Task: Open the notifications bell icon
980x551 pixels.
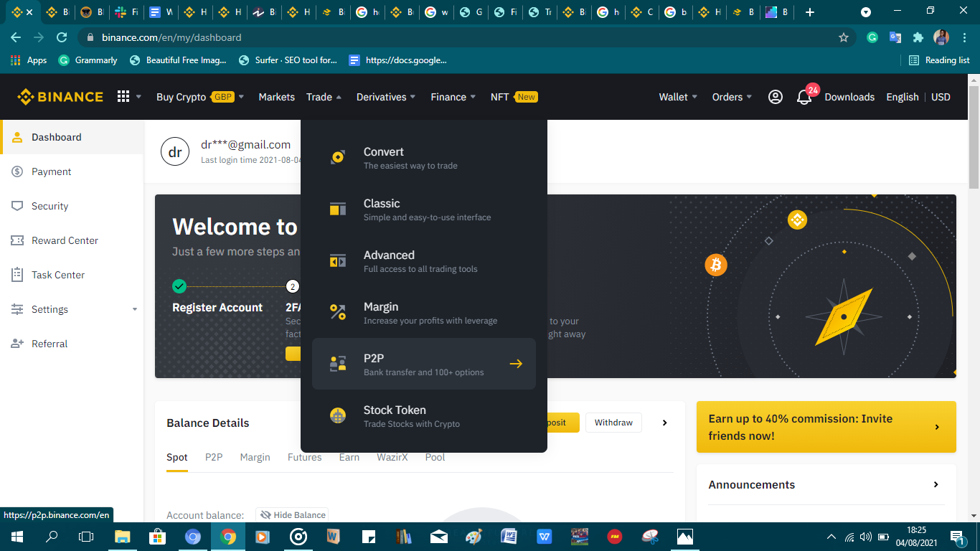Action: (x=804, y=98)
